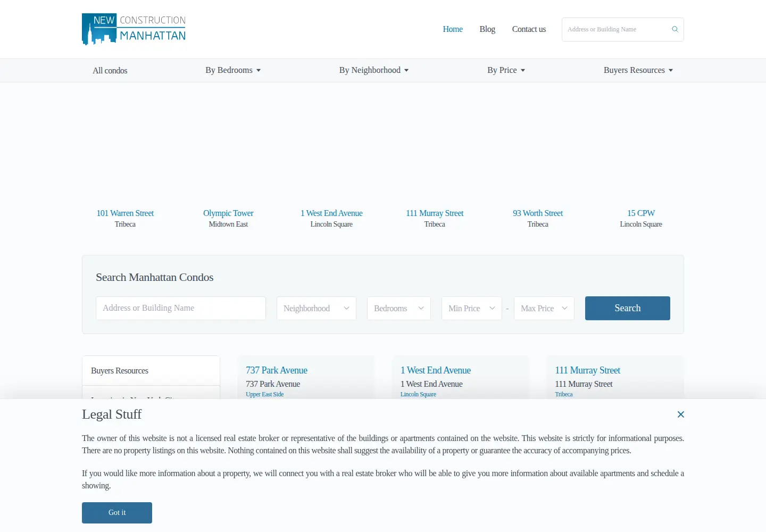Expand the Buyers Resources dropdown menu
The width and height of the screenshot is (766, 532).
coord(638,70)
